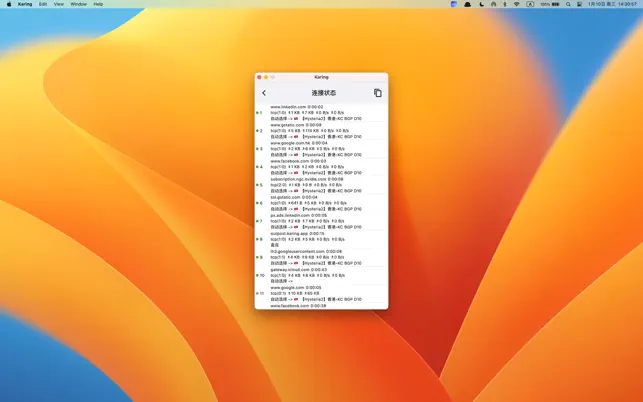Click the hat-shaped menu bar icon
The width and height of the screenshot is (643, 402).
point(467,4)
